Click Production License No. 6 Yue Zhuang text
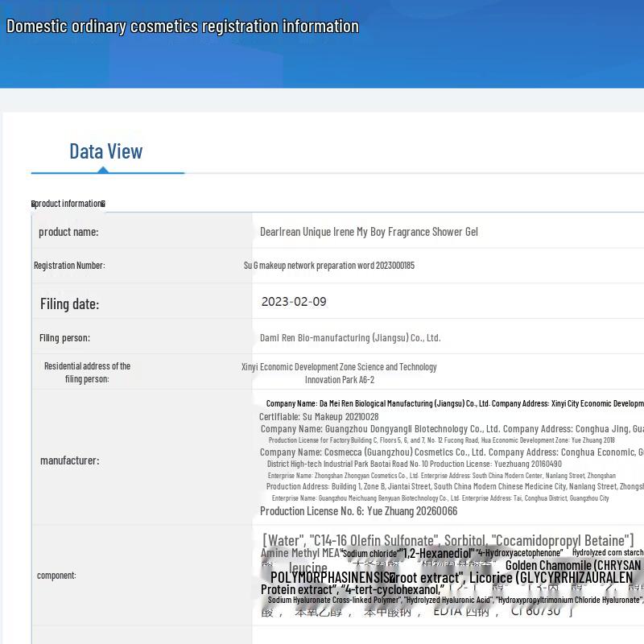Image resolution: width=644 pixels, height=644 pixels. click(358, 511)
